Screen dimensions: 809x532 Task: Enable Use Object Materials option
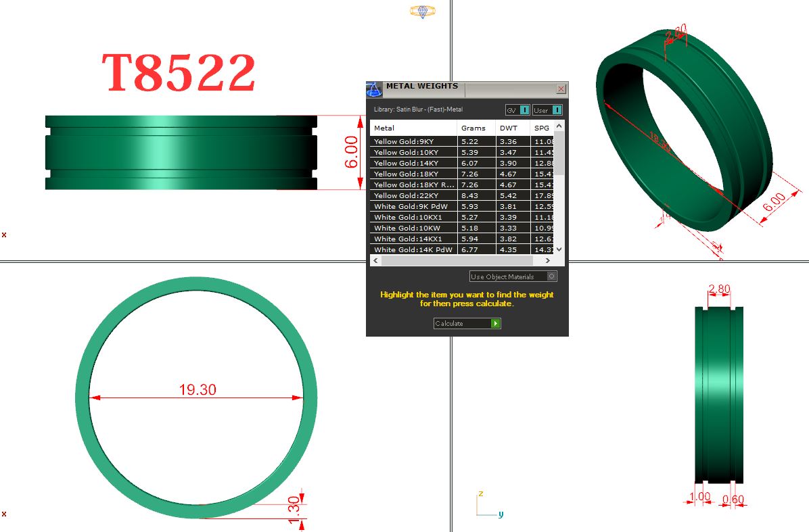click(552, 276)
